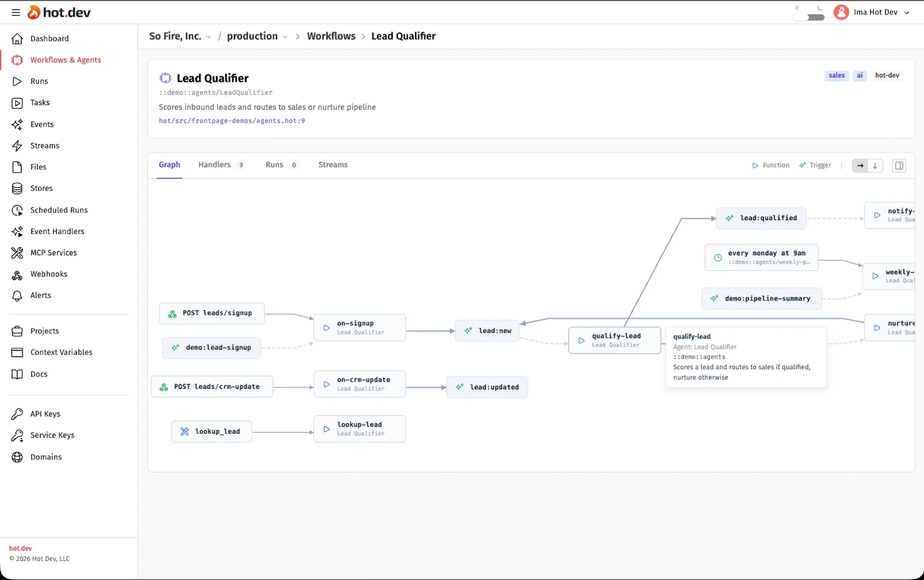Open source link agents.hot:9

point(232,121)
